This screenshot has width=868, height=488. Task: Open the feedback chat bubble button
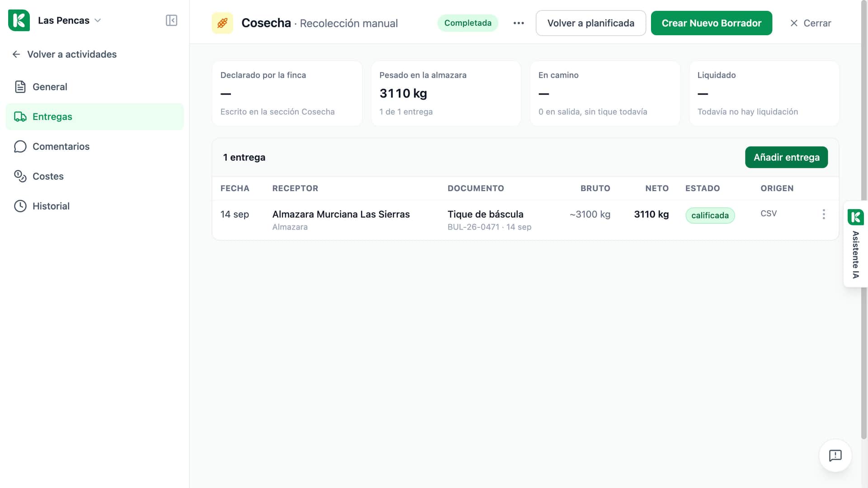[835, 455]
